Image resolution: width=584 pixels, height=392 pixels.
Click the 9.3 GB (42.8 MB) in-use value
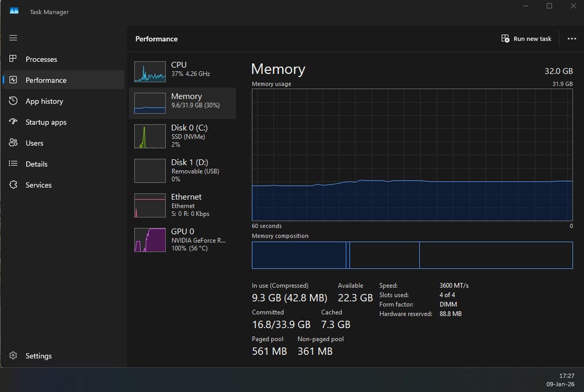click(290, 298)
